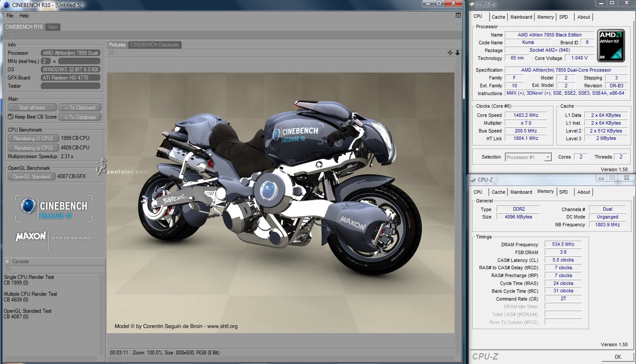The height and width of the screenshot is (364, 636).
Task: Select the Mainboard tab in upper CPU-Z
Action: click(521, 17)
